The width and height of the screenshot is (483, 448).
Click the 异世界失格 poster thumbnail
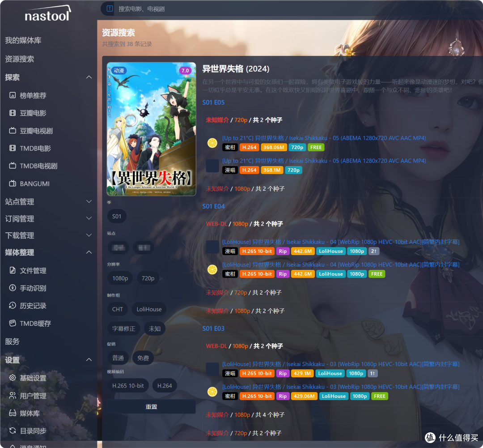click(x=151, y=129)
